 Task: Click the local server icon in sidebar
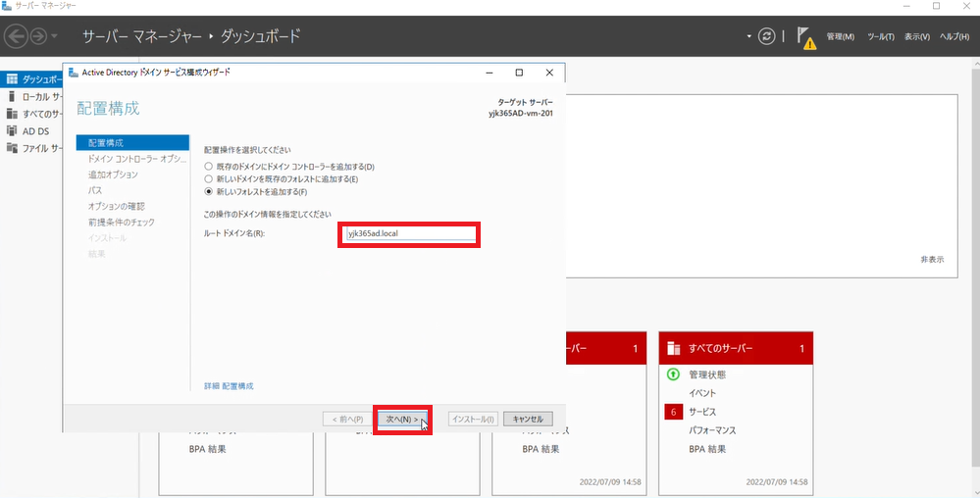[x=12, y=97]
